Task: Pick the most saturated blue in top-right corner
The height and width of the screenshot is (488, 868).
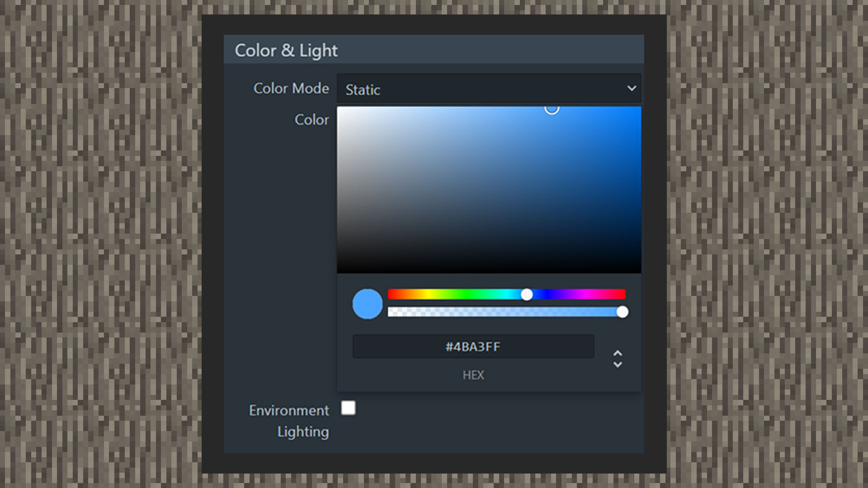Action: (639, 108)
